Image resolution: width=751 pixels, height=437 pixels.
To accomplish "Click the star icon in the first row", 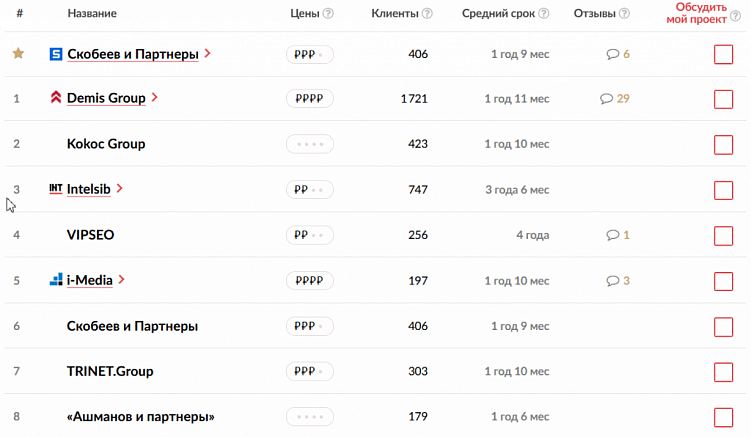I will 17,54.
